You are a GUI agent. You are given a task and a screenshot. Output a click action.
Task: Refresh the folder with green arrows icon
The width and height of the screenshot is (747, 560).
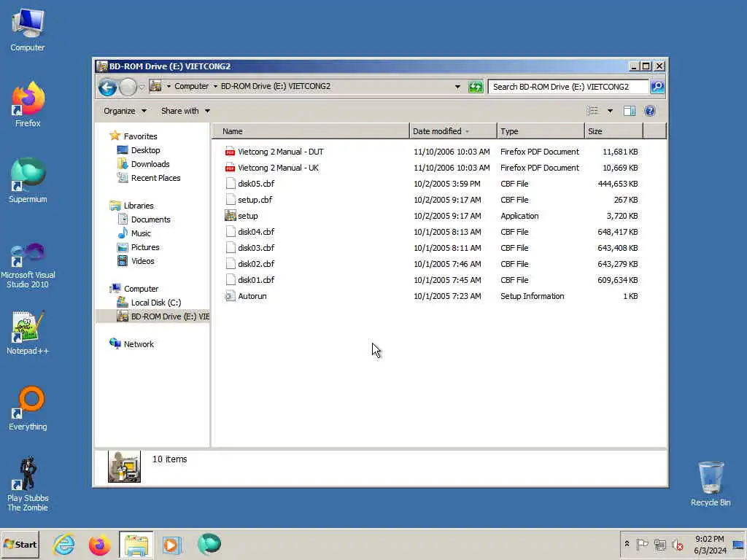click(x=476, y=87)
